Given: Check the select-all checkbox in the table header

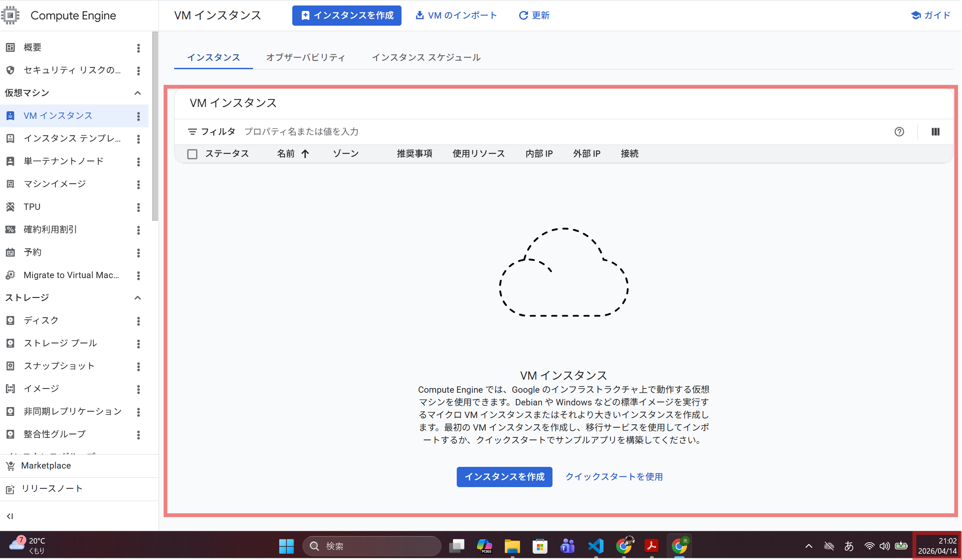Looking at the screenshot, I should pyautogui.click(x=192, y=154).
